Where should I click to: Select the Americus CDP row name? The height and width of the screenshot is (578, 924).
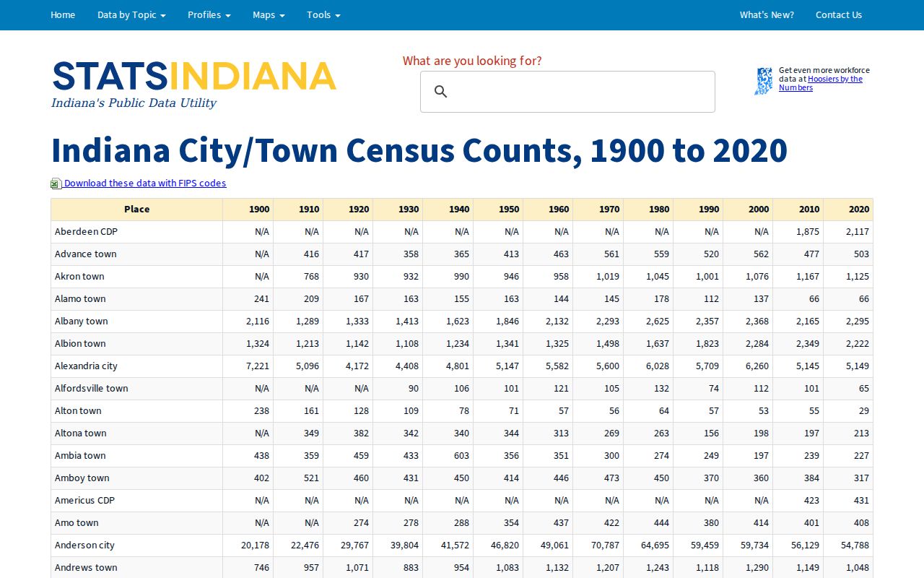tap(84, 500)
